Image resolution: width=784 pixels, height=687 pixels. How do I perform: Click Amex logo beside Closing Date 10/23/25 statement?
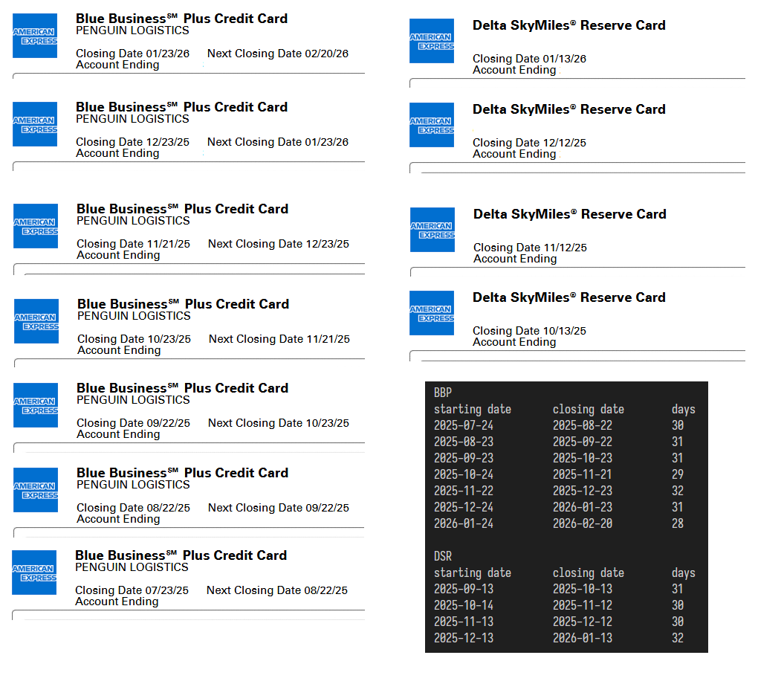(x=36, y=321)
